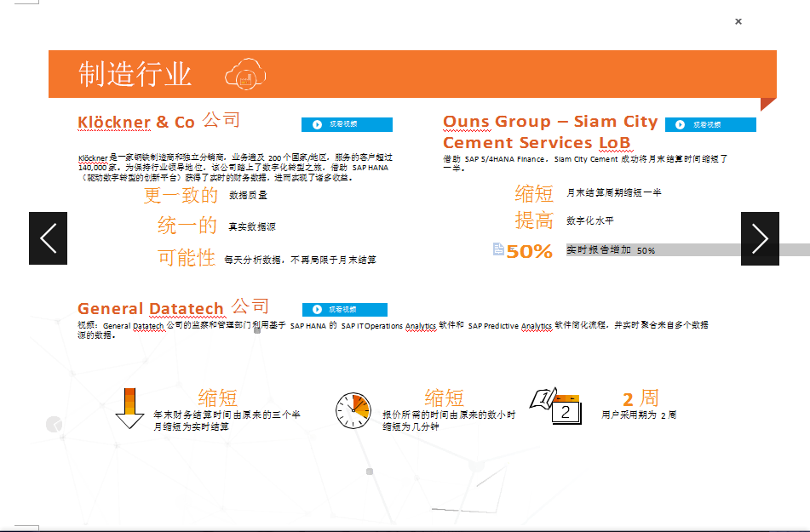Click the orange 50% figure

(x=530, y=252)
